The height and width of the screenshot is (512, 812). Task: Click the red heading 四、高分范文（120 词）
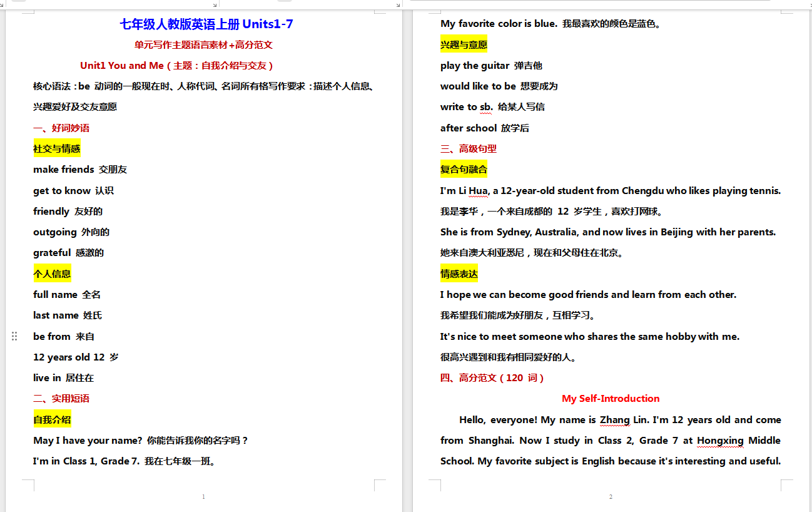(494, 377)
